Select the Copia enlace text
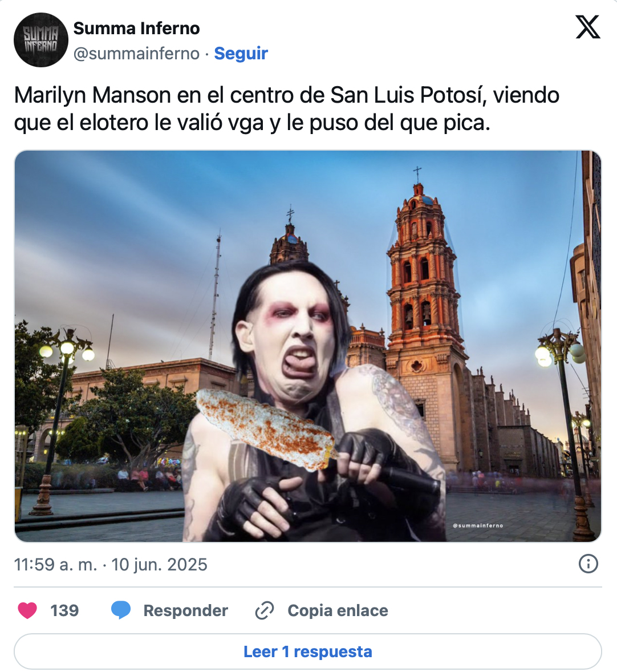Viewport: 617px width, 672px height. (338, 610)
